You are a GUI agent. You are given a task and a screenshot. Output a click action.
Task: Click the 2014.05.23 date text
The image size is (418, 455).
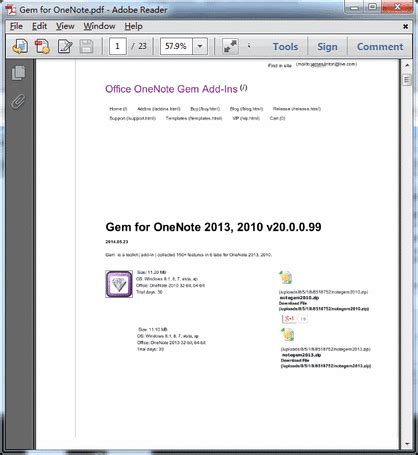tap(117, 242)
